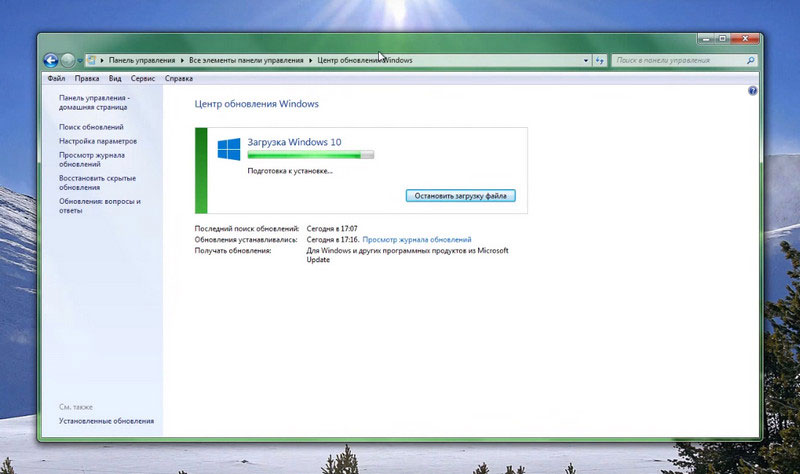Click the refresh icon beside address bar
The image size is (800, 474).
coord(598,60)
